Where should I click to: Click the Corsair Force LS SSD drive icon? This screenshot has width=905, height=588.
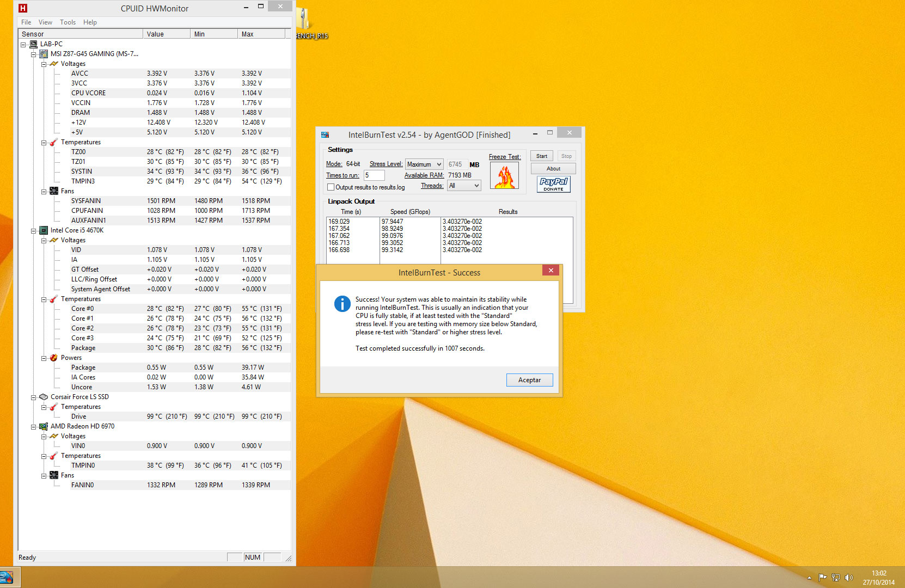[x=44, y=397]
